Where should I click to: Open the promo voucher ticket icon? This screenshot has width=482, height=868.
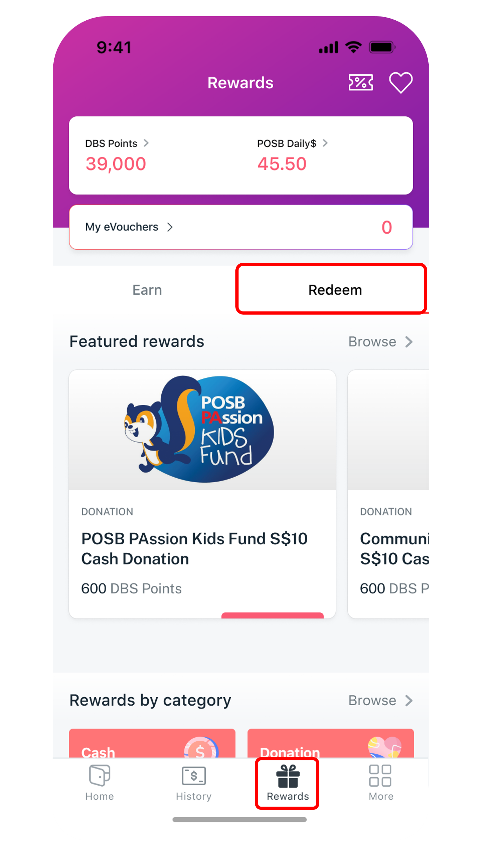tap(360, 83)
